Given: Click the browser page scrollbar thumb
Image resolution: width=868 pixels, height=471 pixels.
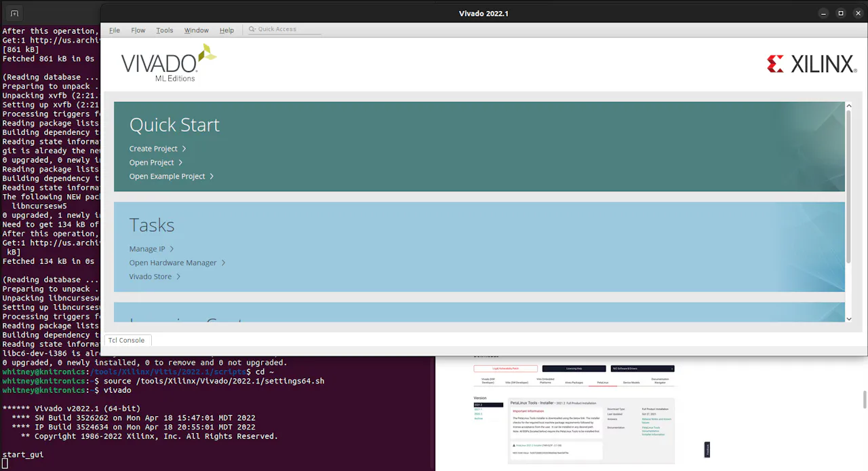Looking at the screenshot, I should 865,399.
